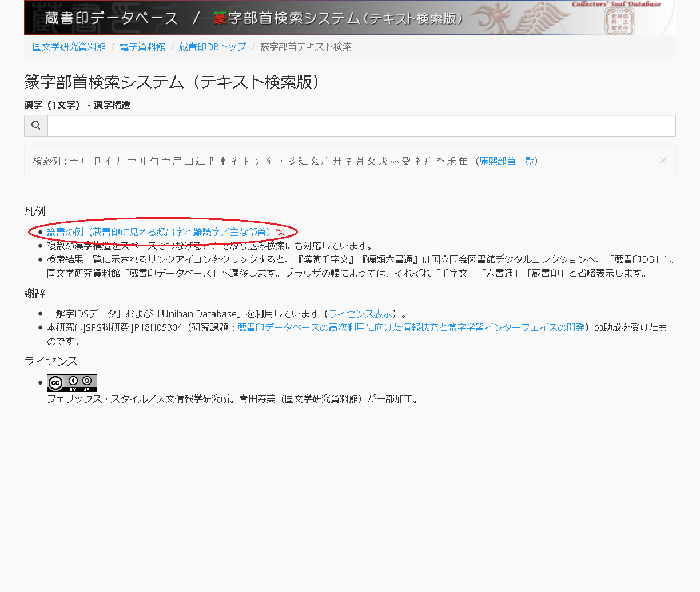Click the CC BY-SA license badge

tap(71, 383)
